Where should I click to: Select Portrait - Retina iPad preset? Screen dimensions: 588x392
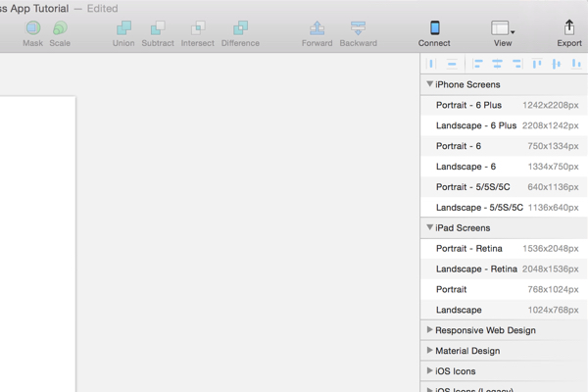[x=504, y=248]
